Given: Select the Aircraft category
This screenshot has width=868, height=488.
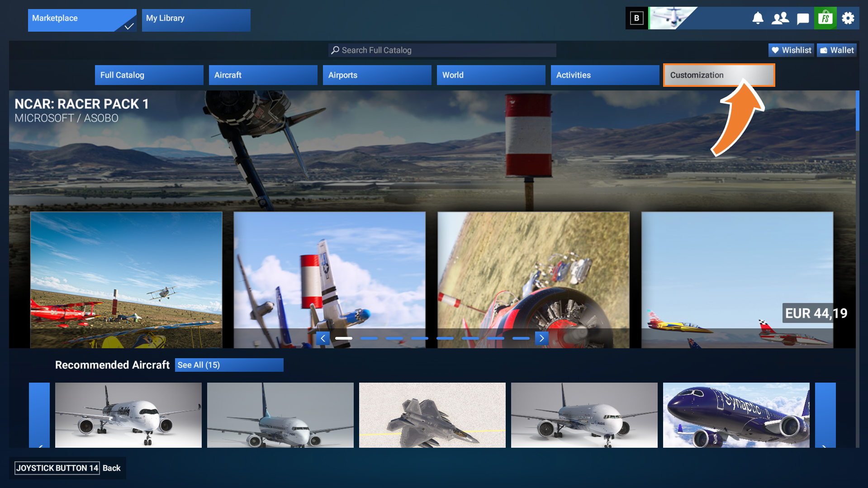Looking at the screenshot, I should click(x=263, y=75).
